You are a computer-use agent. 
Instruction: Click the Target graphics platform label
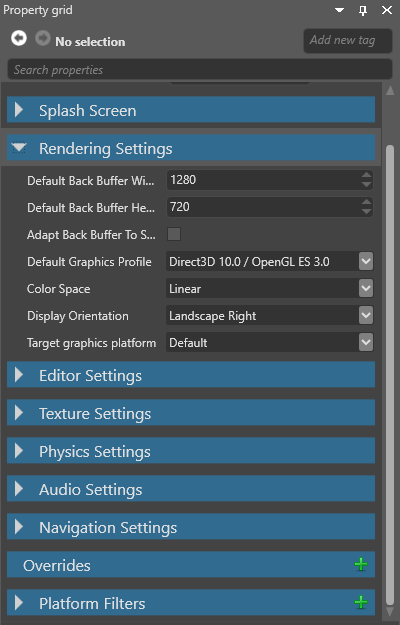(91, 343)
